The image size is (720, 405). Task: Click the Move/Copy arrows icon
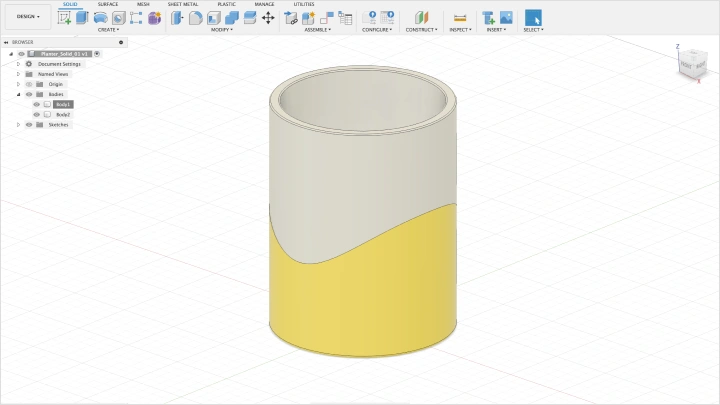(268, 17)
